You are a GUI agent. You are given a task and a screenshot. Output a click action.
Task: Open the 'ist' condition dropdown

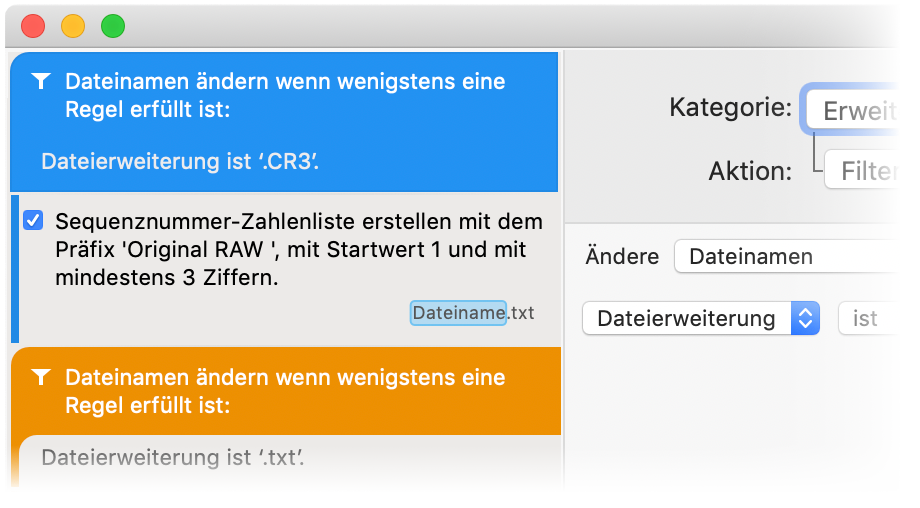(x=880, y=318)
